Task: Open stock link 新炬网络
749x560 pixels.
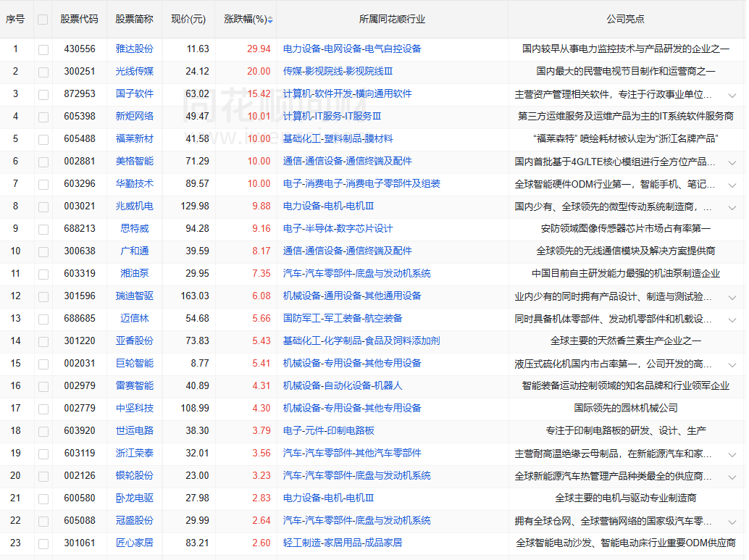Action: tap(135, 116)
